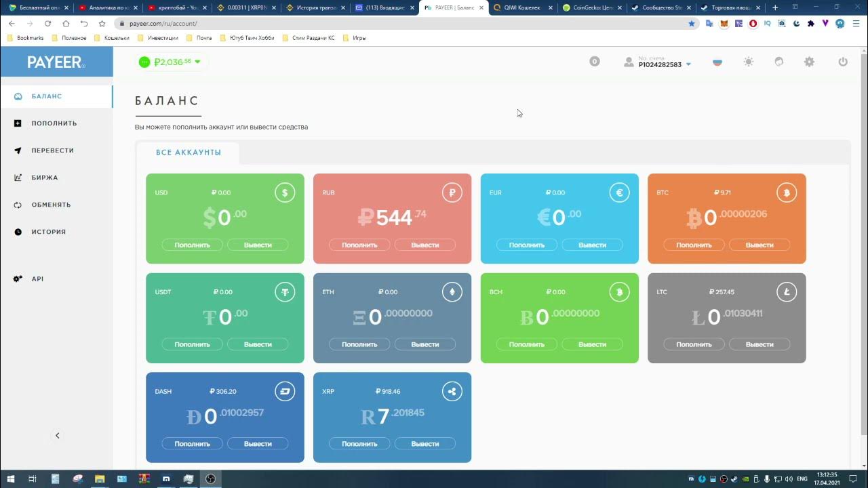Click the browser address bar URL

[163, 23]
